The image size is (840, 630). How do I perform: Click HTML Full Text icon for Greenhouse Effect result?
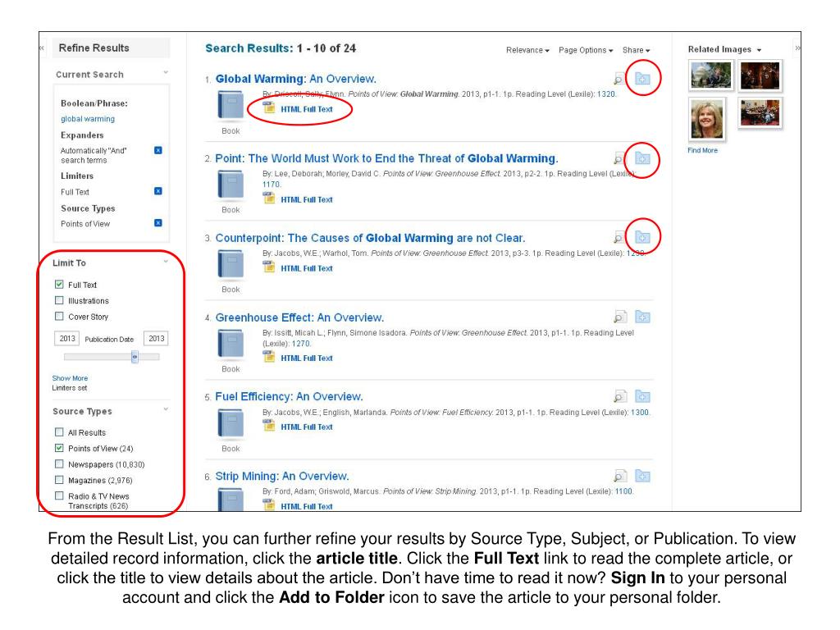coord(269,357)
